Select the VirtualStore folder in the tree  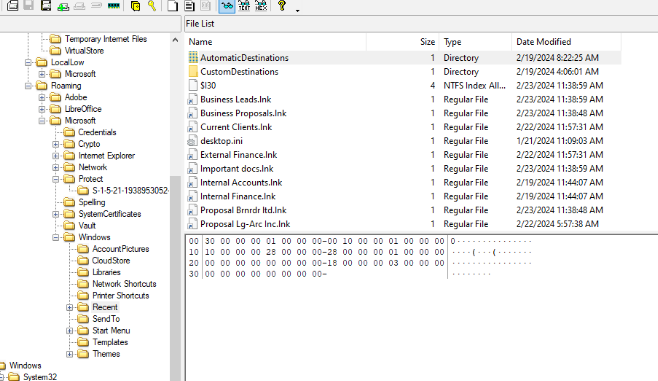point(84,51)
